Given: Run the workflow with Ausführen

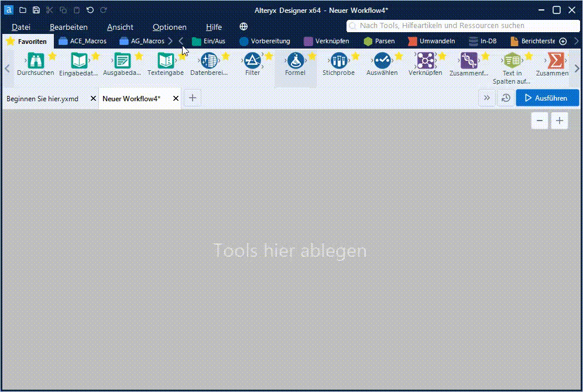Looking at the screenshot, I should [547, 98].
